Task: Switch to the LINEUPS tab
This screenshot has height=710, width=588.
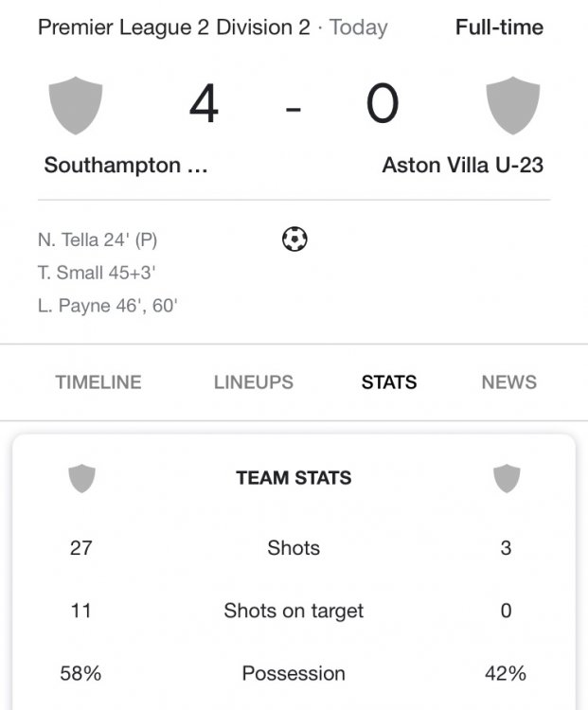Action: click(x=254, y=382)
